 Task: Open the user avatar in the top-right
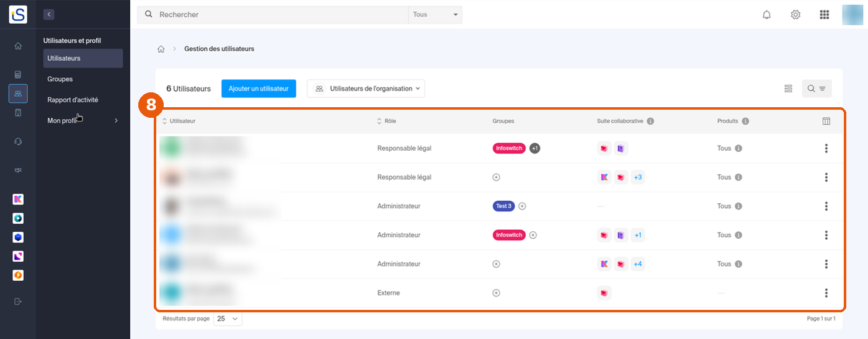853,14
